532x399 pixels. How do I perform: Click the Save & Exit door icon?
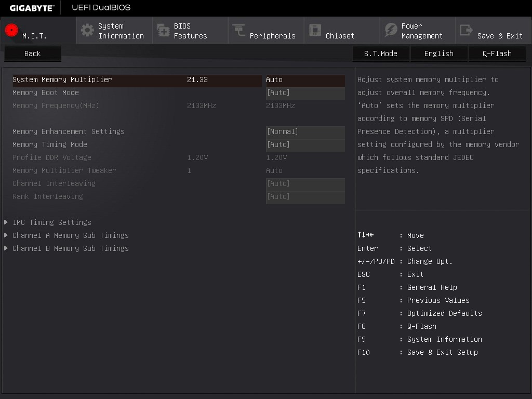tap(466, 30)
